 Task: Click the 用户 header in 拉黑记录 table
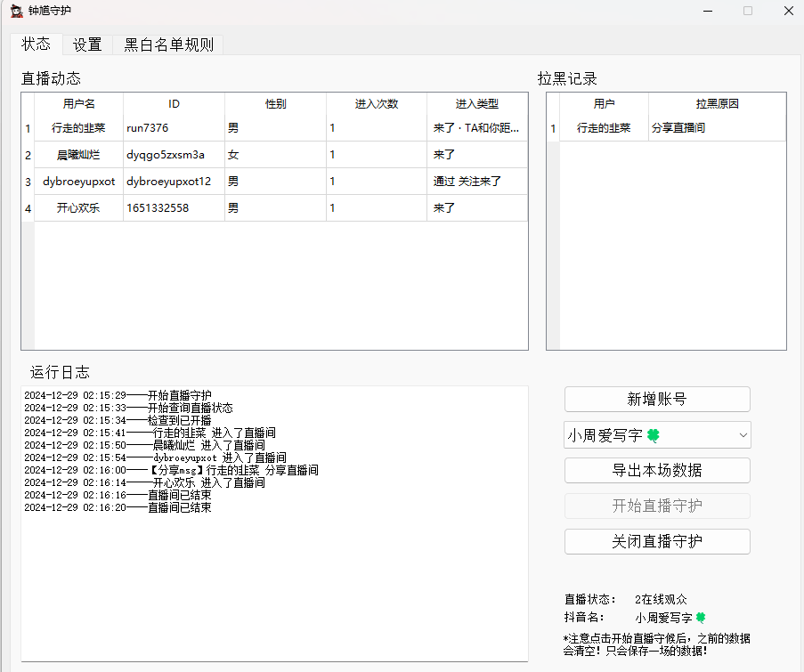pyautogui.click(x=604, y=103)
